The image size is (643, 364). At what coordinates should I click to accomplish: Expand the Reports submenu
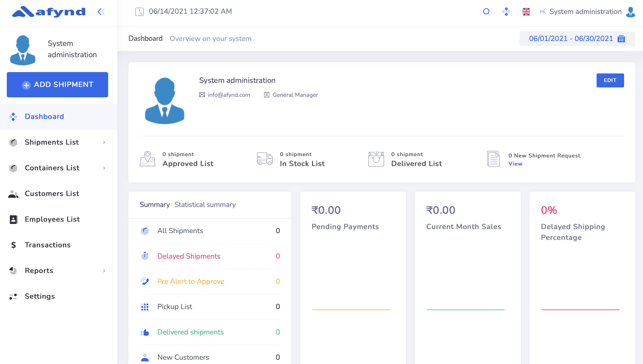pos(104,271)
